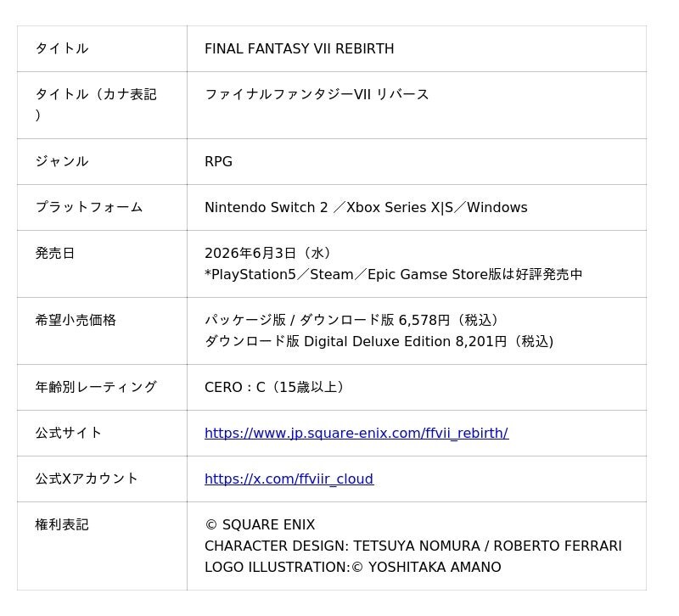Click the FINAL FANTASY VII REBIRTH title text
The width and height of the screenshot is (679, 616).
pos(299,49)
